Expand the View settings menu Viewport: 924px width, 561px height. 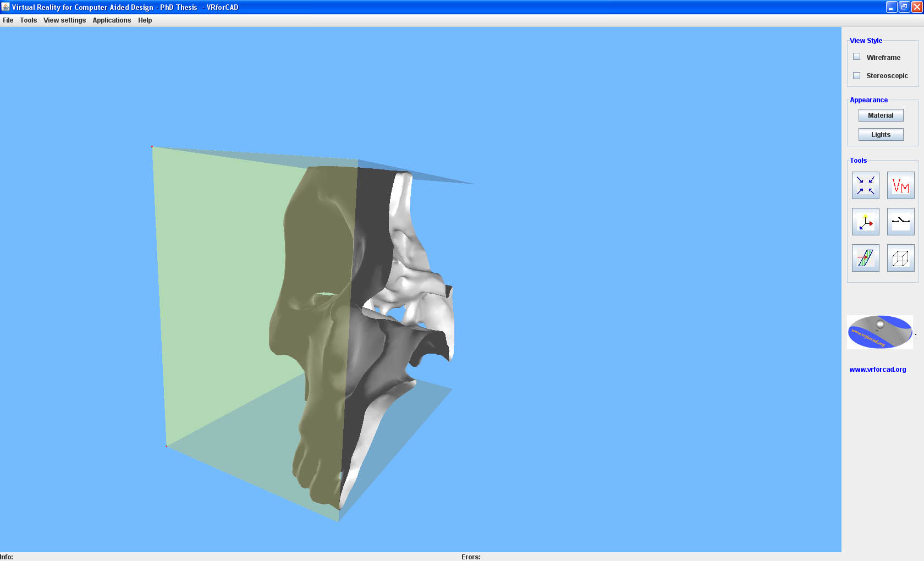(64, 20)
